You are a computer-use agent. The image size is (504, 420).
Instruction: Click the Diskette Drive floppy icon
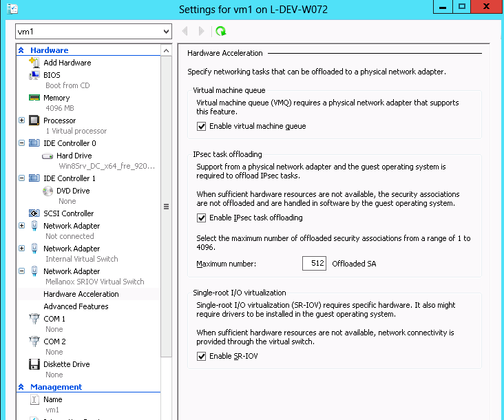34,364
